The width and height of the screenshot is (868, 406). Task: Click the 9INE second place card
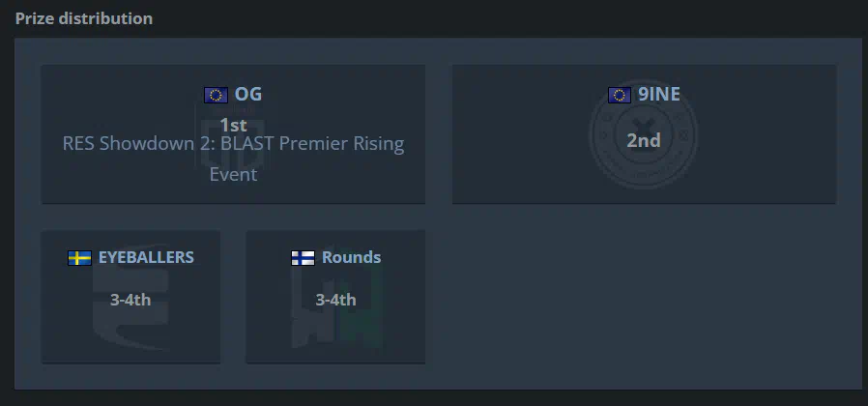(x=644, y=134)
